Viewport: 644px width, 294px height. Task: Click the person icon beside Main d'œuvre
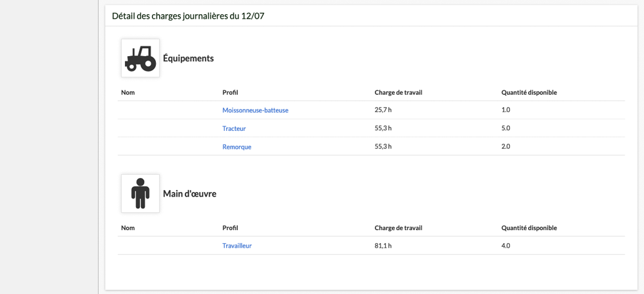click(140, 193)
